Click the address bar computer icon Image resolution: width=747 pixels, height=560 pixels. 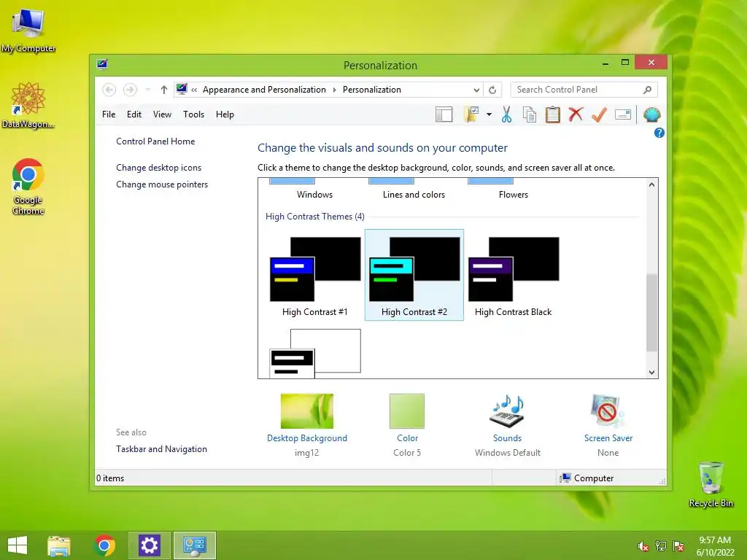(182, 89)
